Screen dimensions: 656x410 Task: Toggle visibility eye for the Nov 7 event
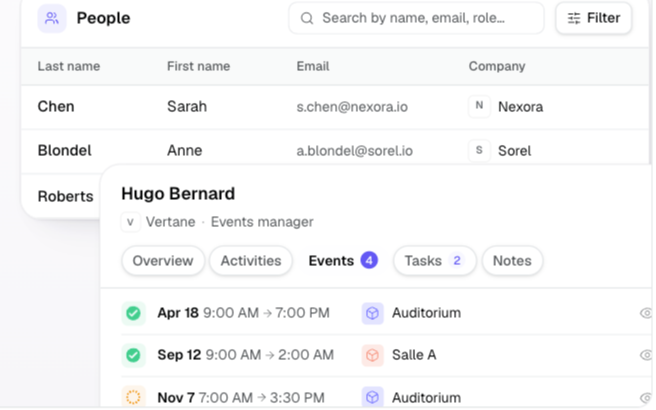pos(646,397)
